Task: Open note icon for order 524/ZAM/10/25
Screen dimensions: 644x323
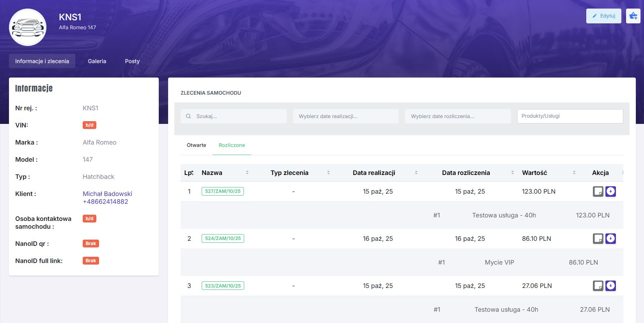Action: (x=598, y=238)
